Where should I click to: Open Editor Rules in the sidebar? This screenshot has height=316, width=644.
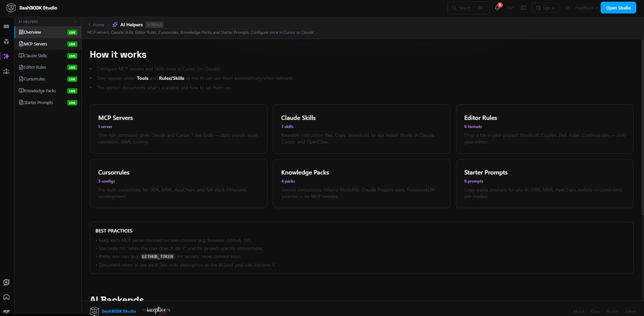47,67
